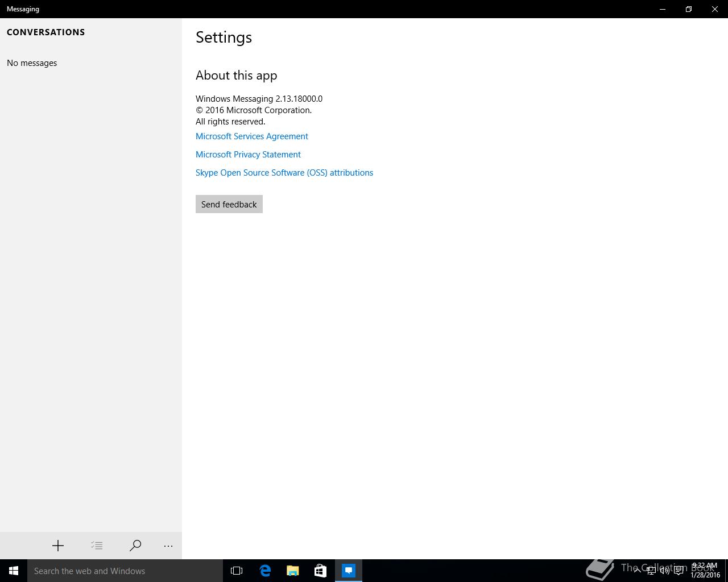Screen dimensions: 728x582
Task: Click the Messaging app taskbar icon
Action: (x=349, y=571)
